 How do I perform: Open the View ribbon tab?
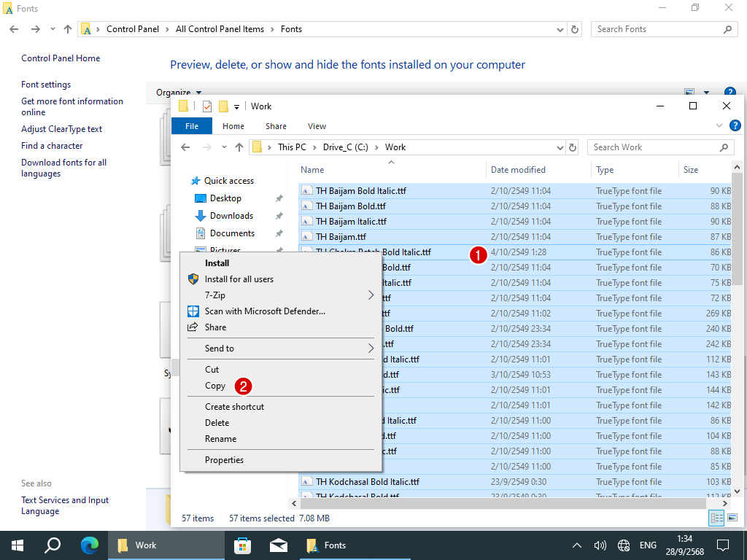[317, 126]
